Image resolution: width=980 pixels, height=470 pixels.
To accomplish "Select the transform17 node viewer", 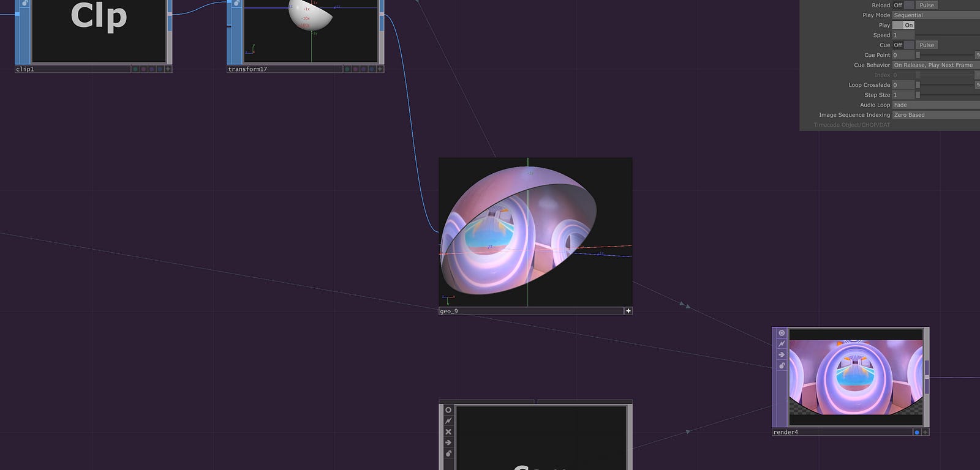I will [x=311, y=31].
